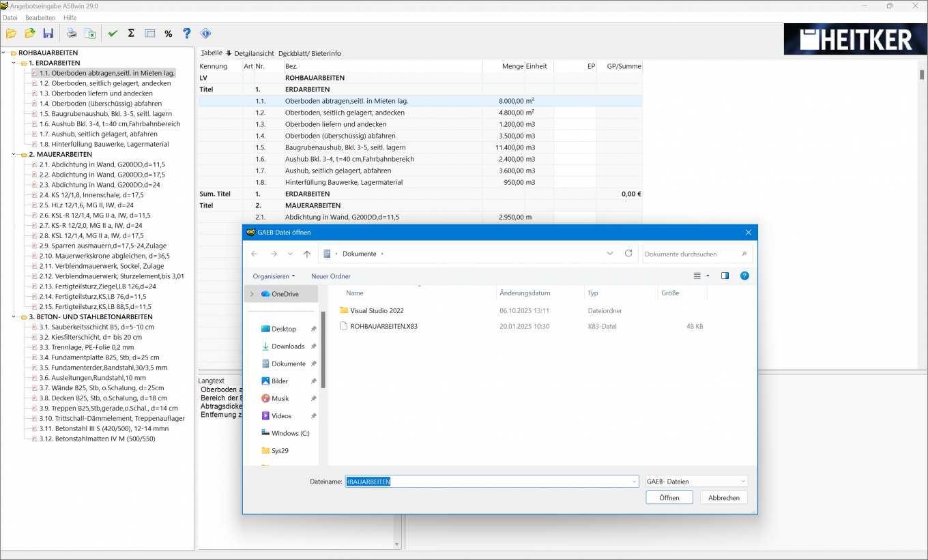928x560 pixels.
Task: Toggle help with the question mark icon
Action: pyautogui.click(x=186, y=32)
